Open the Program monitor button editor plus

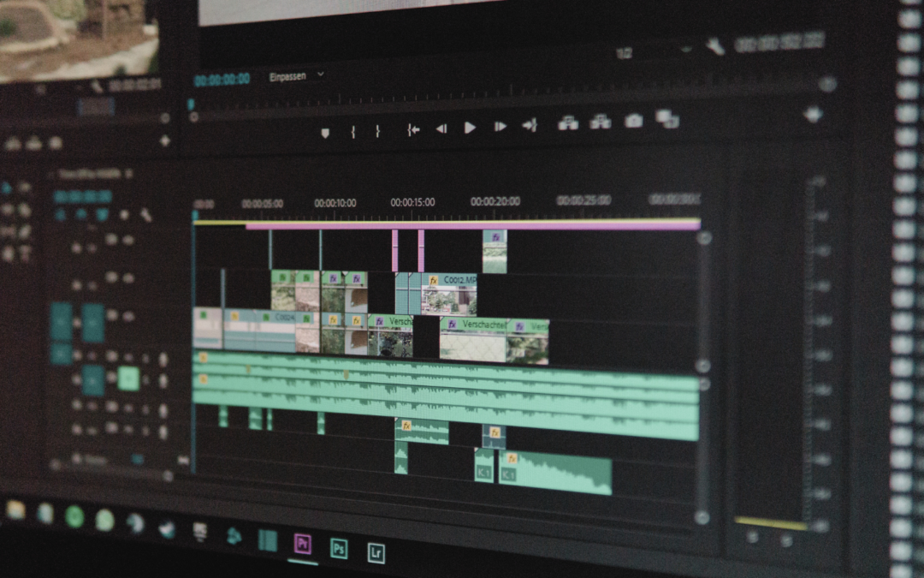click(814, 114)
